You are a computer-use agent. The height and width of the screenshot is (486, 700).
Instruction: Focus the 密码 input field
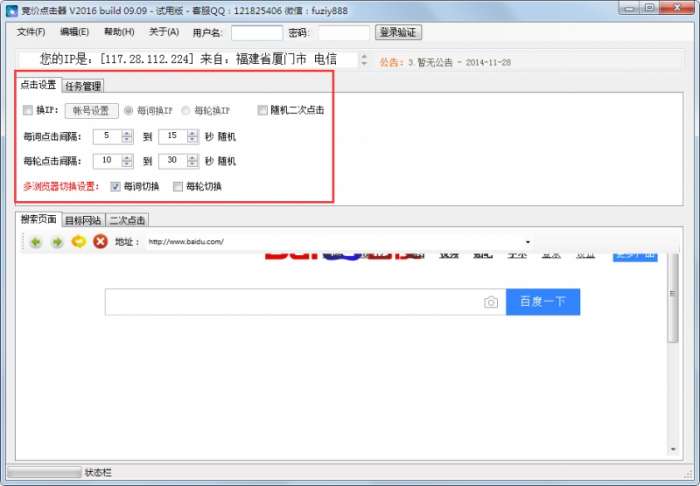point(344,33)
